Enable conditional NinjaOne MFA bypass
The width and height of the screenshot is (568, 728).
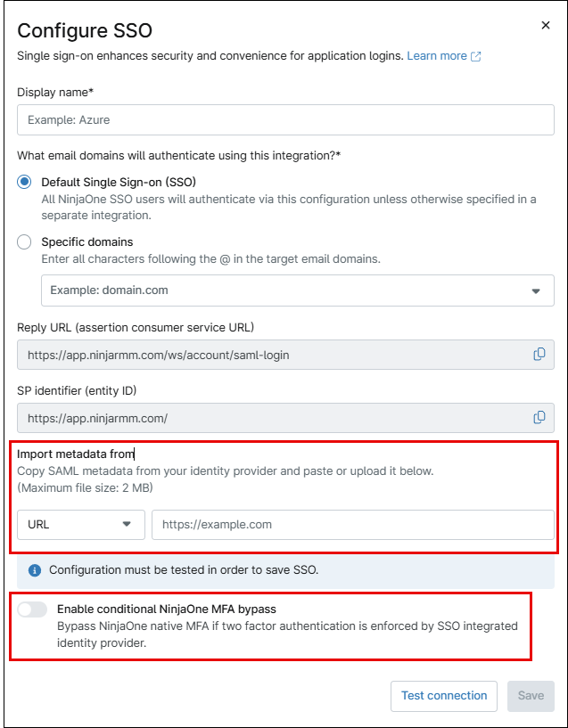pyautogui.click(x=34, y=608)
